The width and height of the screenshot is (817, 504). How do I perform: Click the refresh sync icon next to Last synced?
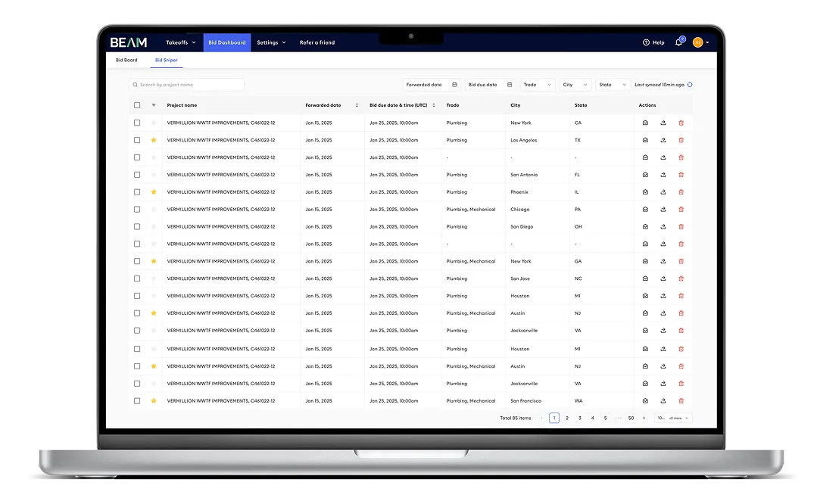pos(690,85)
